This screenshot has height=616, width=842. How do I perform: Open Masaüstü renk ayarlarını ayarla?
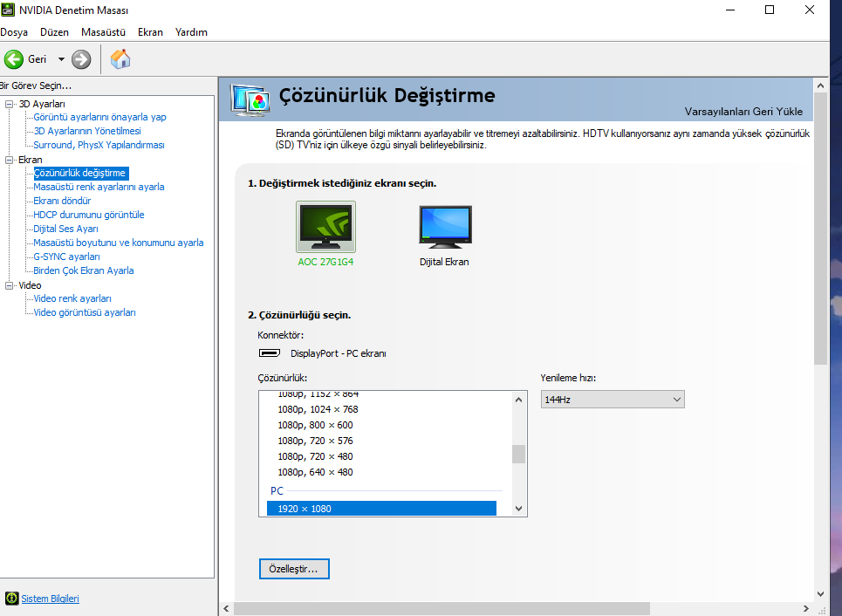pyautogui.click(x=99, y=187)
